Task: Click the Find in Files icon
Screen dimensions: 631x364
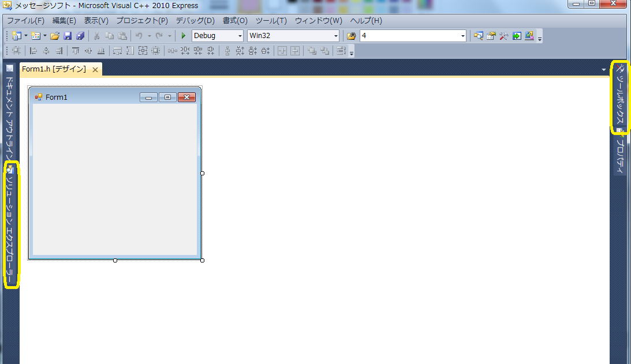Action: (x=352, y=36)
